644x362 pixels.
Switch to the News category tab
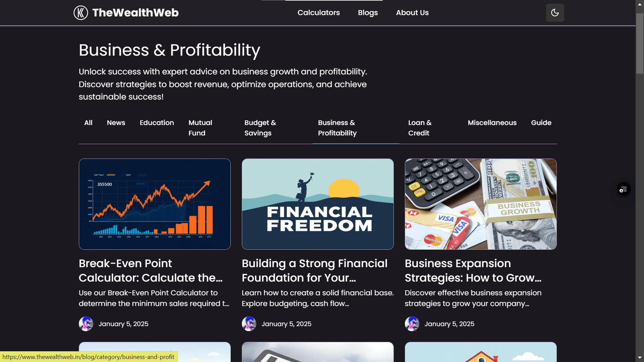click(116, 123)
